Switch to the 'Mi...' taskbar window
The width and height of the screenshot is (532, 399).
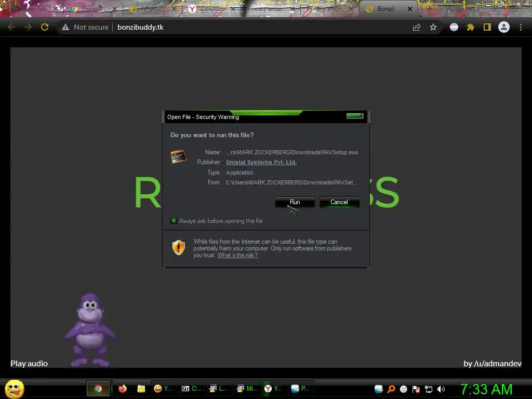[247, 389]
